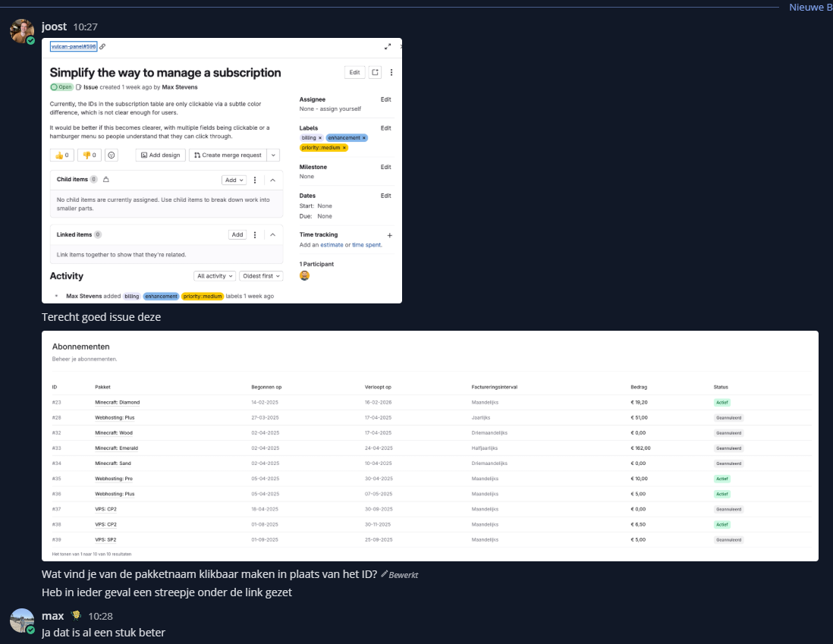Open the three-dot menu beside issue Edit button
Viewport: 833px width, 644px height.
(x=391, y=73)
